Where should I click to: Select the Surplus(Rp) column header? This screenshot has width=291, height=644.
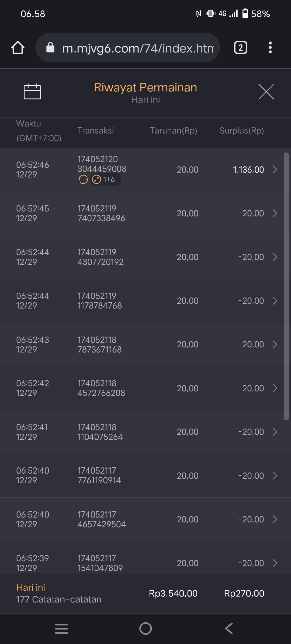coord(241,131)
